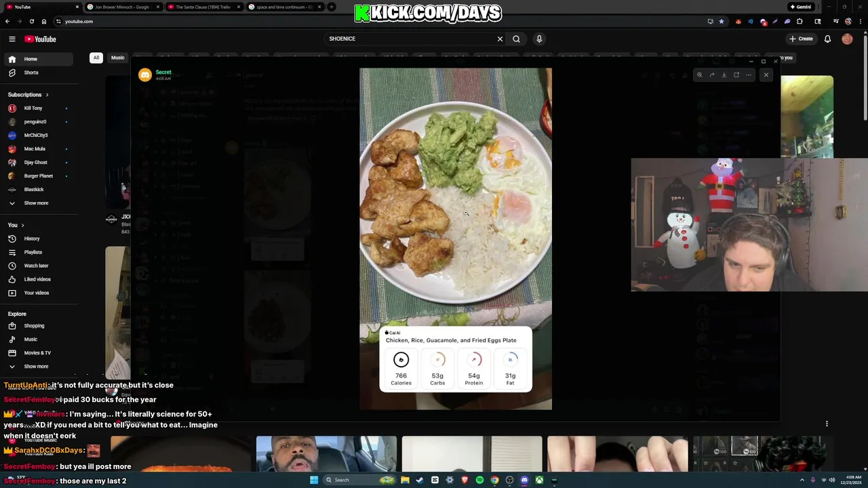The width and height of the screenshot is (868, 488).
Task: Open Your videos
Action: click(x=38, y=293)
